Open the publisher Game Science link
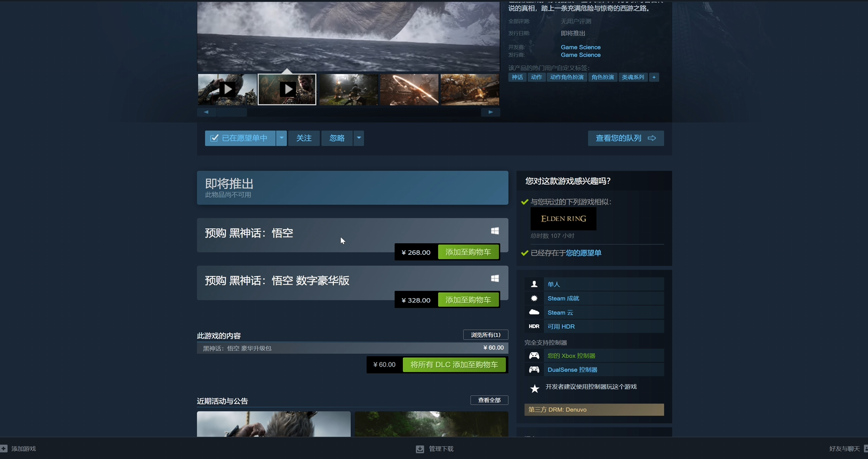Viewport: 868px width, 459px height. (581, 55)
